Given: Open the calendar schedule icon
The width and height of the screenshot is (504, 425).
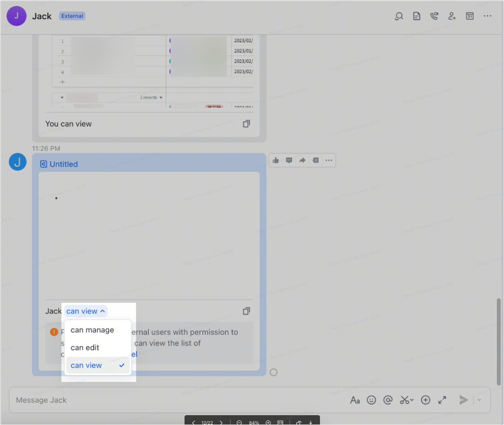Looking at the screenshot, I should (x=470, y=16).
